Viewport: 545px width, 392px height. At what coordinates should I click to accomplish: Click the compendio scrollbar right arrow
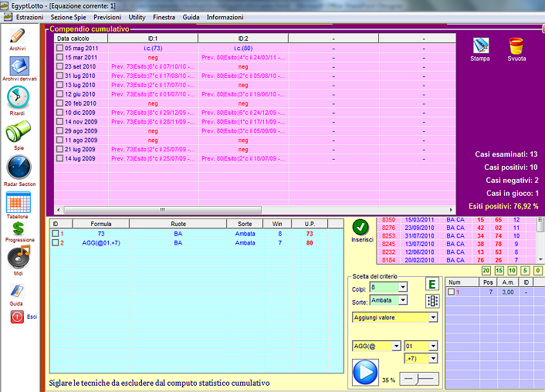(451, 210)
